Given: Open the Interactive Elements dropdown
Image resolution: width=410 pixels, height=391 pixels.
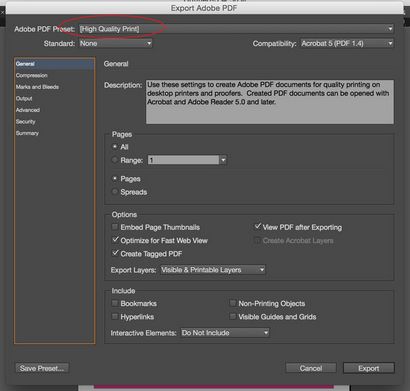Looking at the screenshot, I should pyautogui.click(x=225, y=333).
